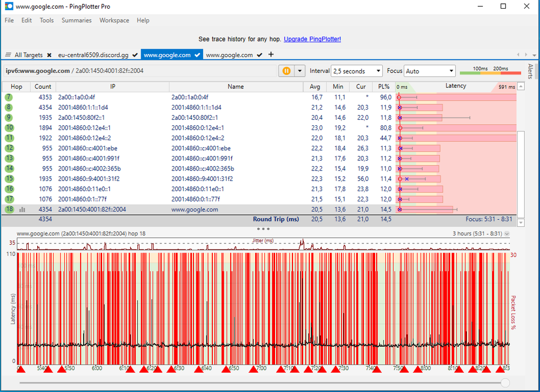Click the three-dot divider handle above the graph
This screenshot has height=392, width=540.
tap(263, 229)
